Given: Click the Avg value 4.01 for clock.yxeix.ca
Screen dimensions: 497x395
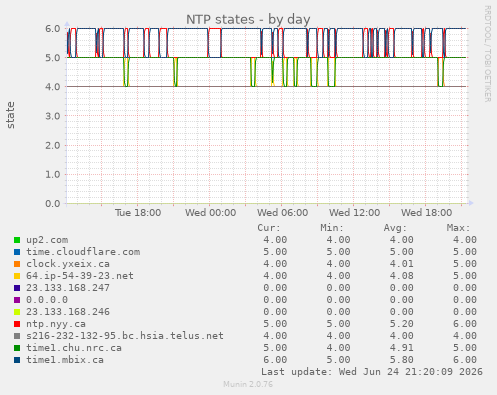Looking at the screenshot, I should pyautogui.click(x=402, y=264).
